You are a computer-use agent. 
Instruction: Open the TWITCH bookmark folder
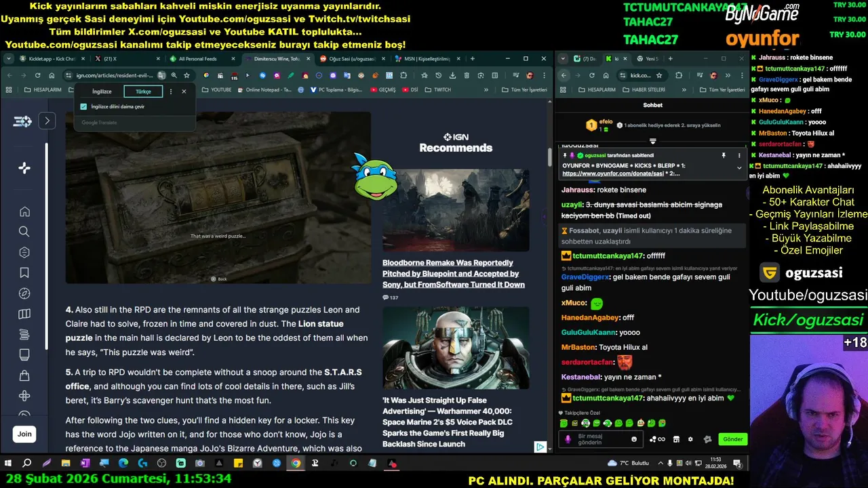coord(438,89)
